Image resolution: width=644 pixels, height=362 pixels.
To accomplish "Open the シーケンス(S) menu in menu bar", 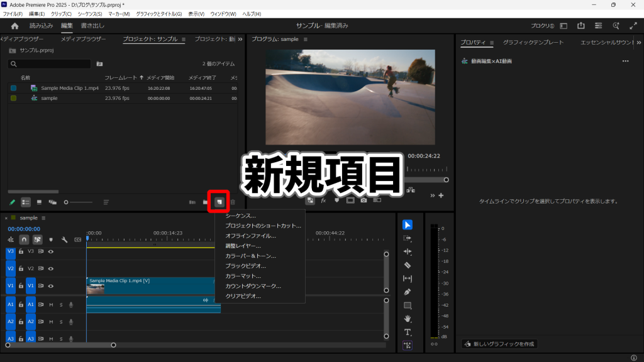I will [90, 14].
